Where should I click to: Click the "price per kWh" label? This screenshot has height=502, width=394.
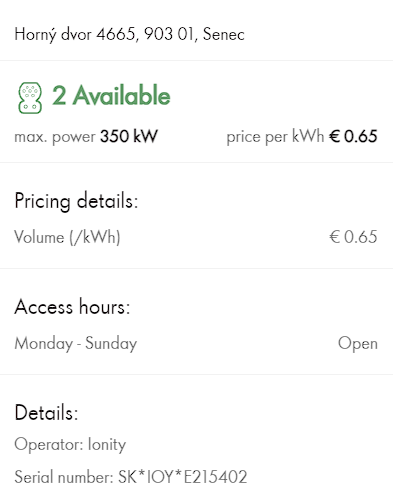[275, 137]
